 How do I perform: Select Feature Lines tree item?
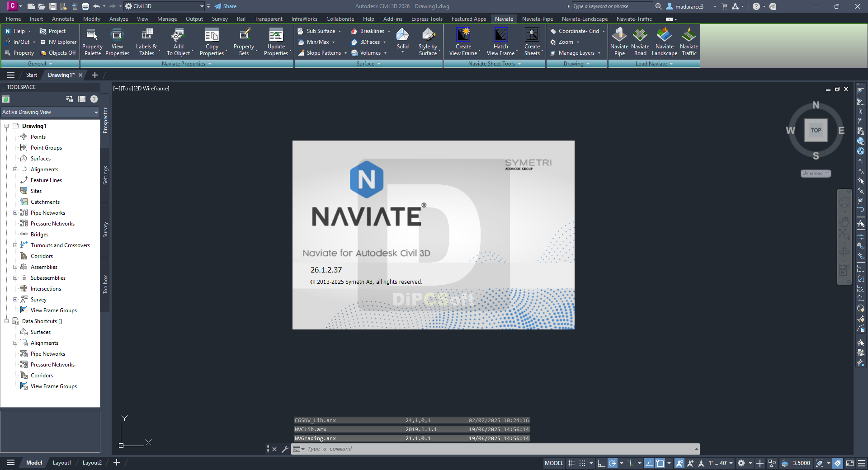click(46, 180)
